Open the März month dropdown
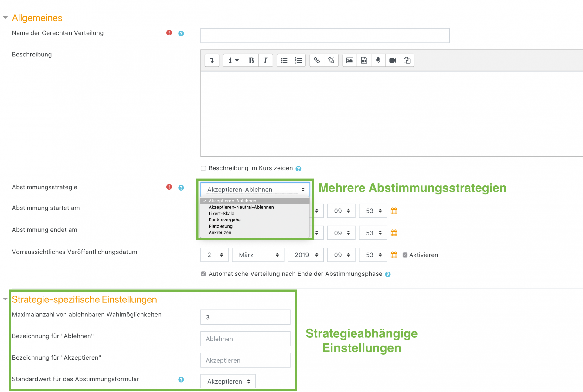 click(258, 255)
